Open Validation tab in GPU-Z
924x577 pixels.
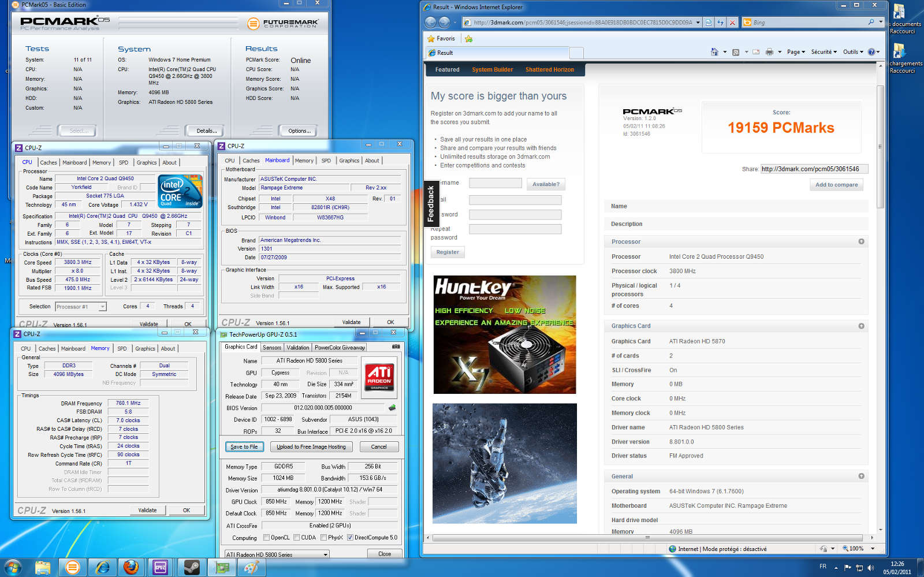[x=297, y=348]
